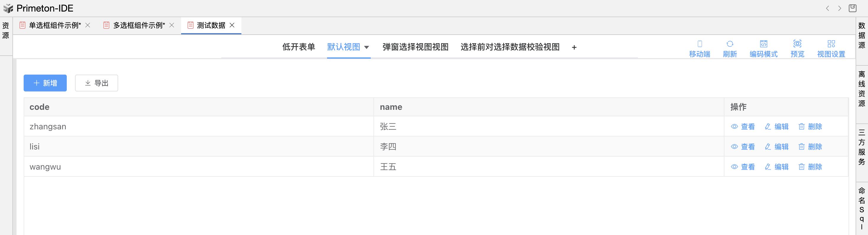Viewport: 868px width, 235px height.
Task: Select the 弹窗选择视图视图 tab
Action: (415, 47)
